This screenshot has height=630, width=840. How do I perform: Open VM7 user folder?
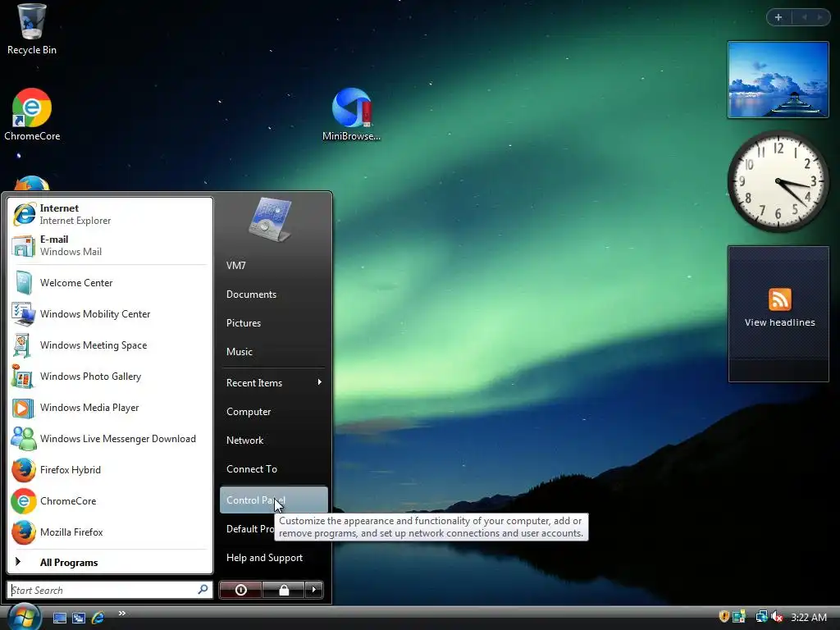(x=273, y=265)
